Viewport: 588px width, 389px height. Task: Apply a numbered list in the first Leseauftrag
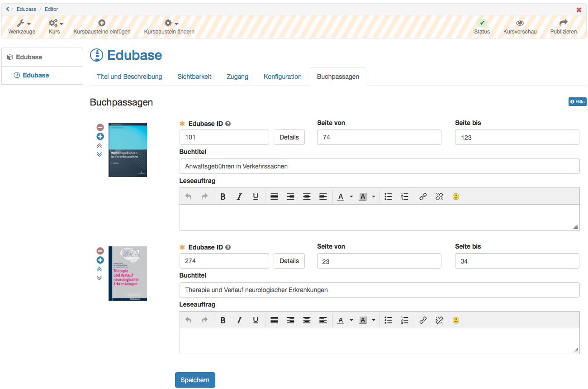(404, 196)
